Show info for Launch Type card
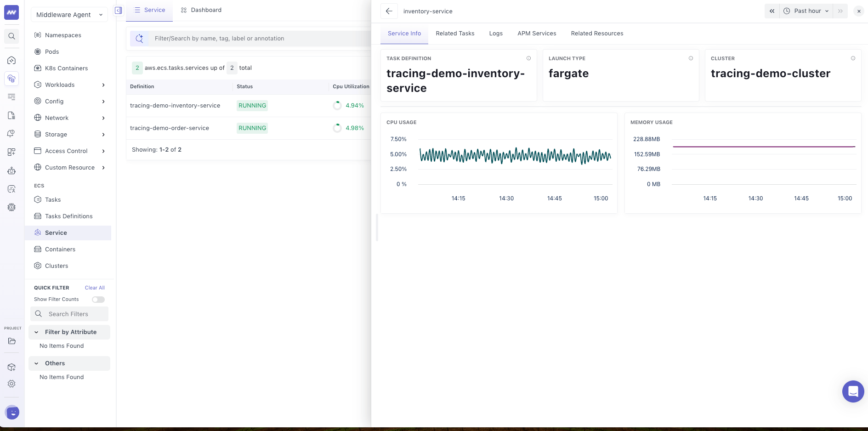The height and width of the screenshot is (431, 868). click(691, 58)
